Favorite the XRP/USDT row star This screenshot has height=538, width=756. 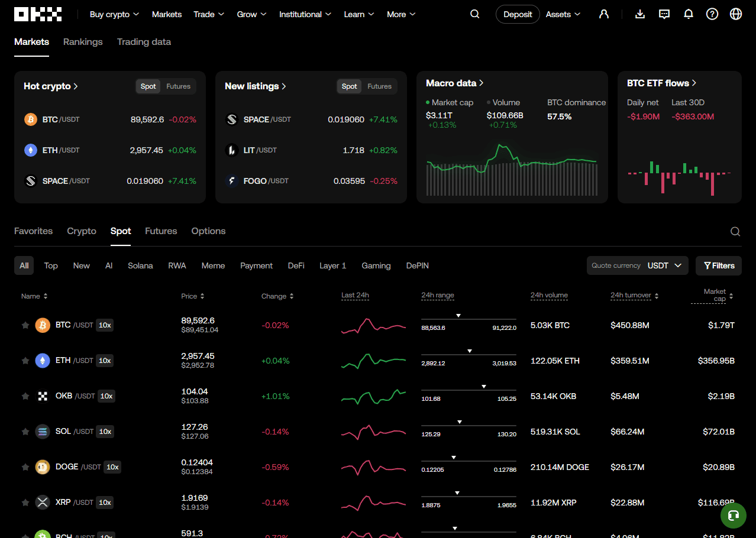(x=25, y=503)
